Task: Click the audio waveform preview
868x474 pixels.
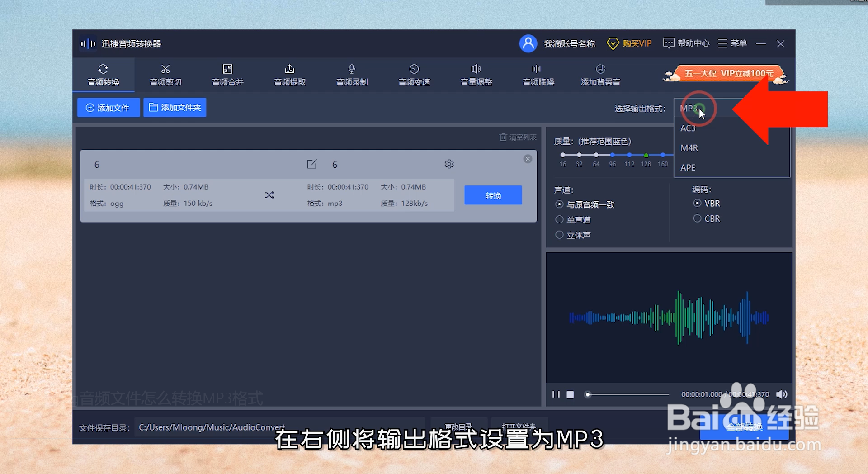Action: (x=669, y=318)
